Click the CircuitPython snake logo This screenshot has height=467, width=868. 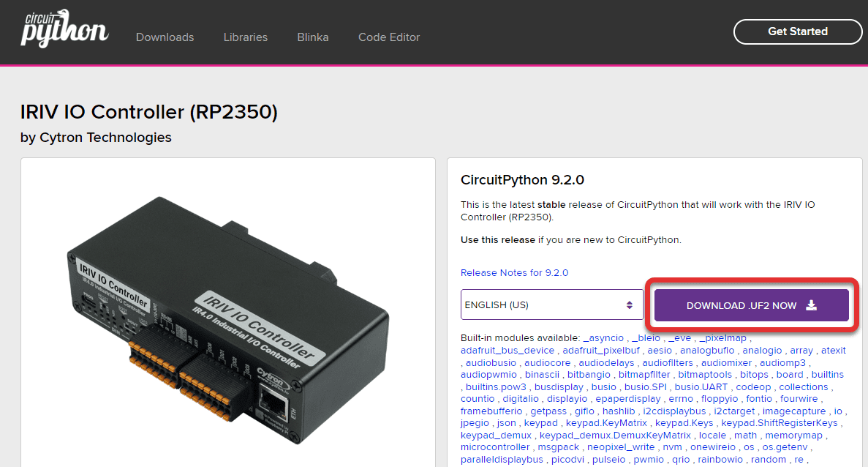tap(64, 29)
